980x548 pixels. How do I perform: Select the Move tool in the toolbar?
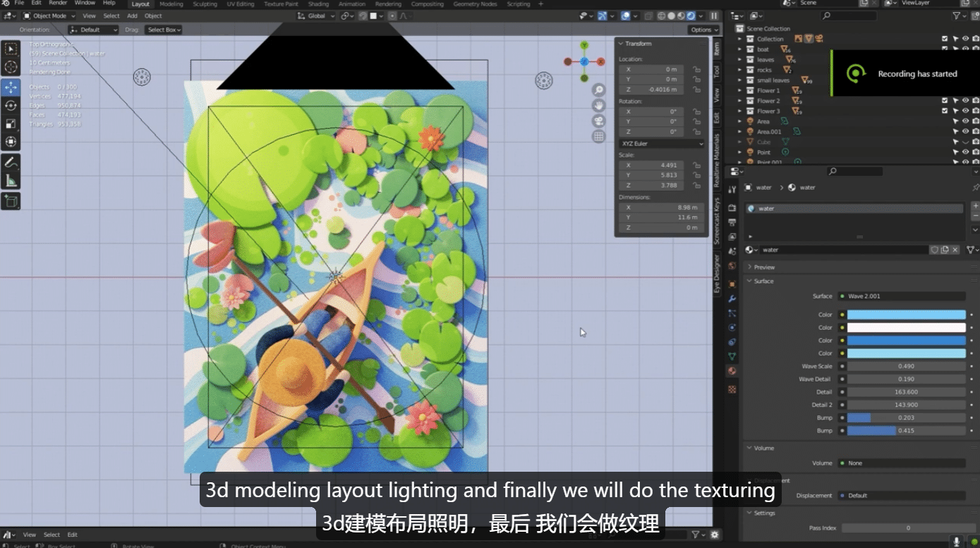11,87
